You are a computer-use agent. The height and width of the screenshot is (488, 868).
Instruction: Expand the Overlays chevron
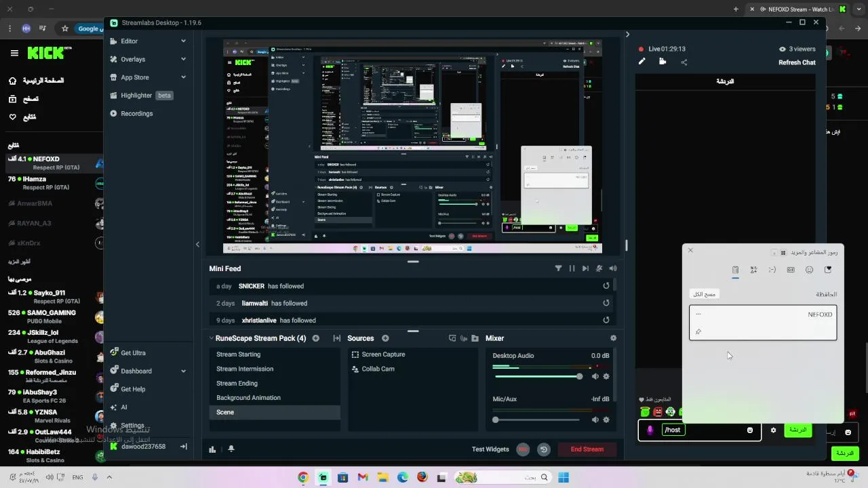click(x=183, y=59)
